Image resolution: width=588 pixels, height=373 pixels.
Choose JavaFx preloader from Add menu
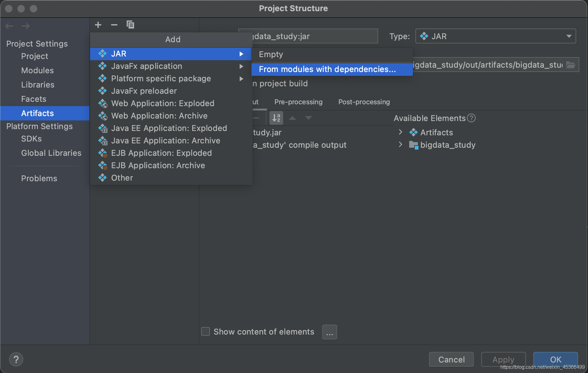tap(171, 91)
